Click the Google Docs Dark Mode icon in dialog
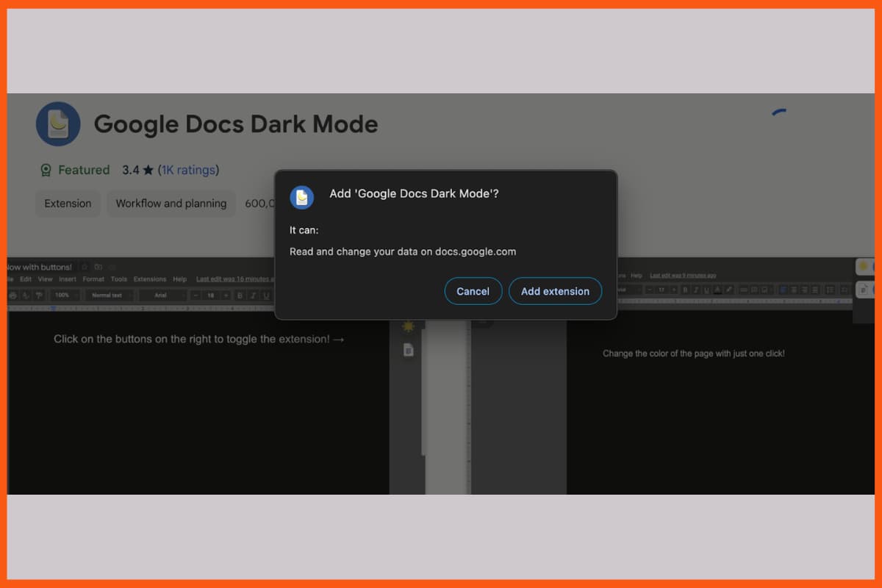 pyautogui.click(x=302, y=197)
